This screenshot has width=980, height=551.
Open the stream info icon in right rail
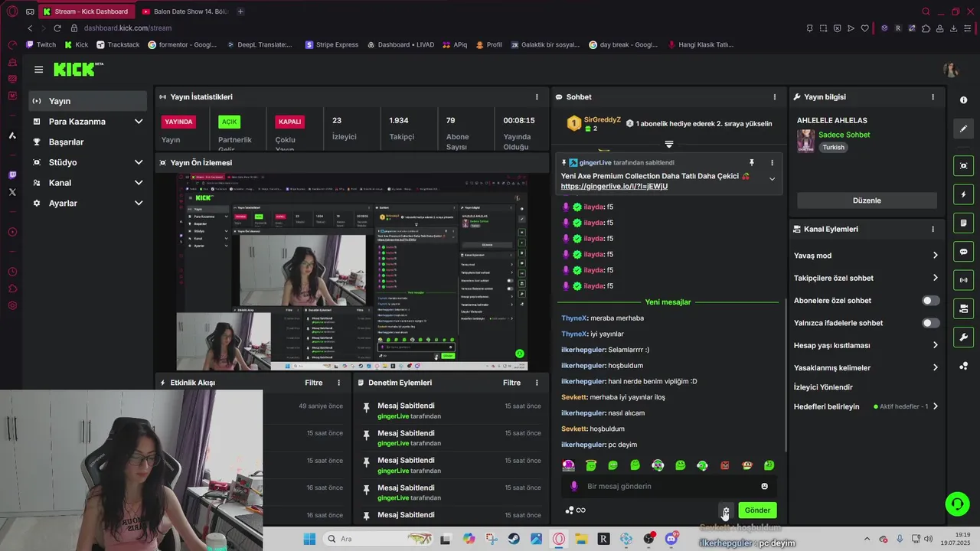(x=963, y=100)
